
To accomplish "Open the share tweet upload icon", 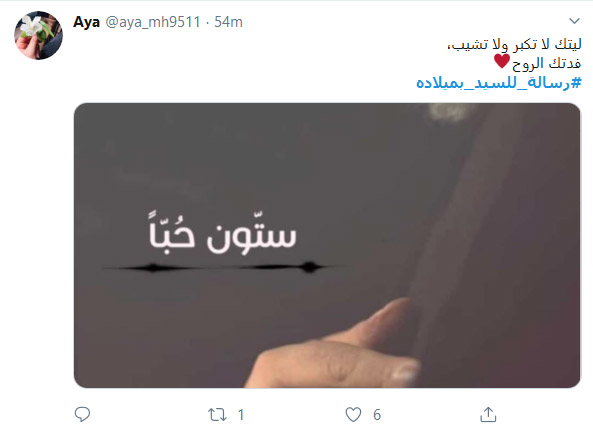I will point(488,414).
